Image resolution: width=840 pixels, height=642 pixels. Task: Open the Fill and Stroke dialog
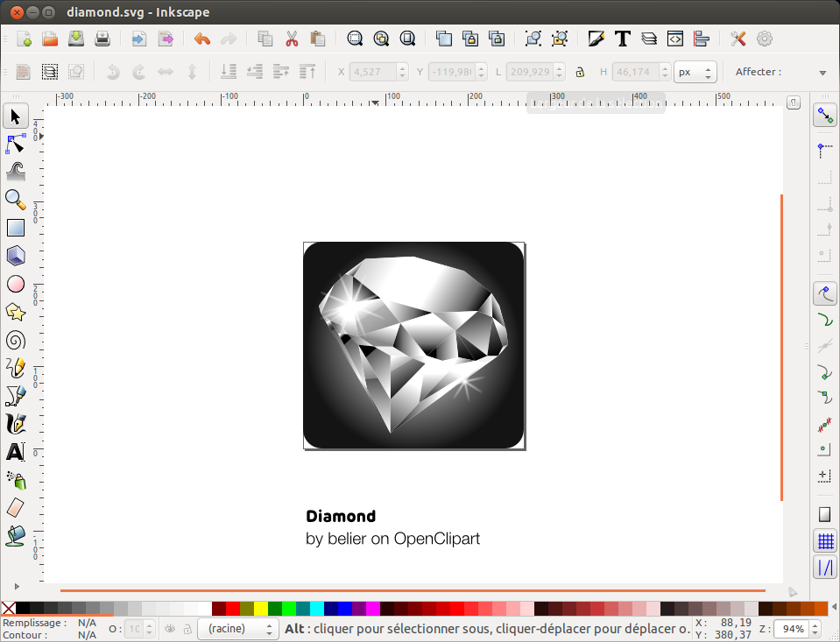coord(596,39)
